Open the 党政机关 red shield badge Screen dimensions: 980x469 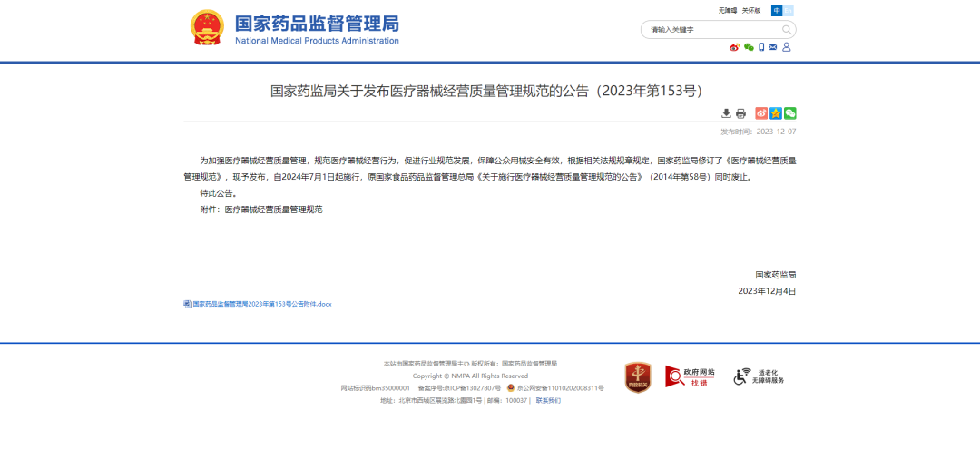(x=638, y=377)
